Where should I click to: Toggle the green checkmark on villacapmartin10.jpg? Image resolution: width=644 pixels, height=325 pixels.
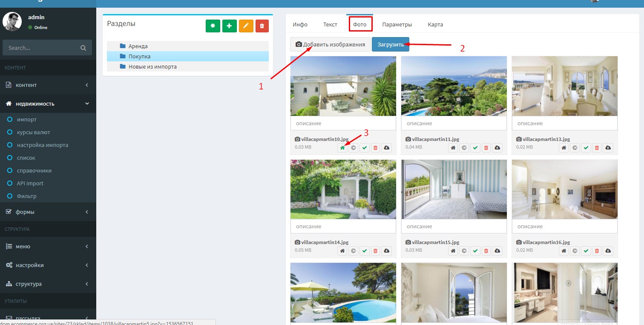click(364, 148)
